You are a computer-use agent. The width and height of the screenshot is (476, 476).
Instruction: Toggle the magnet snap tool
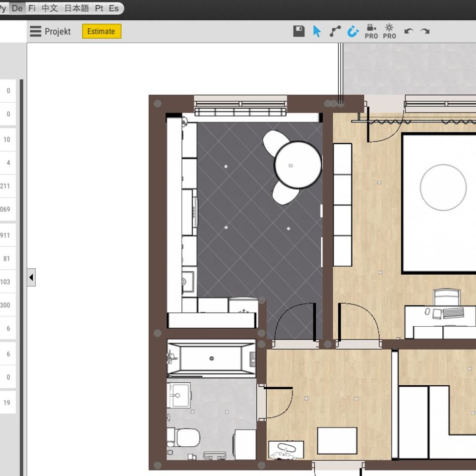pos(353,31)
